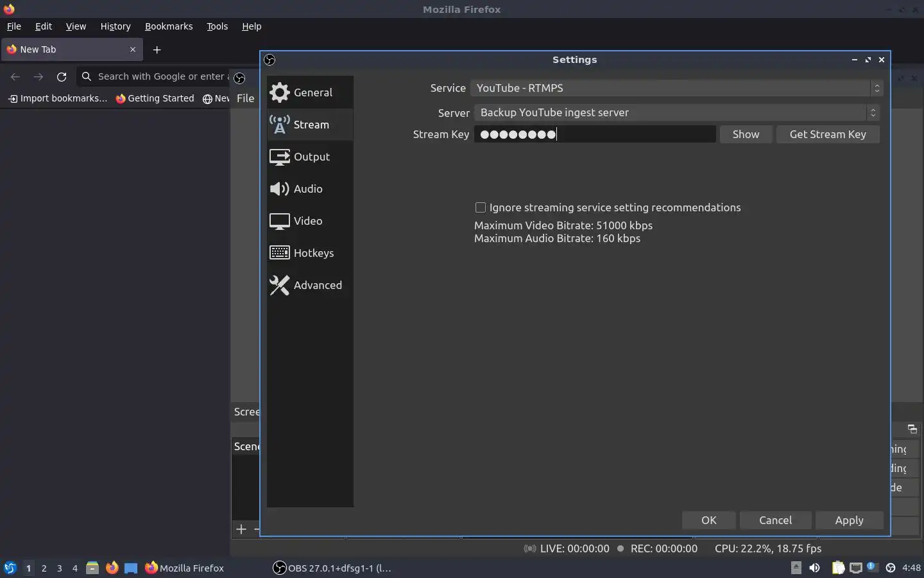This screenshot has width=924, height=578.
Task: Open the taskbar start menu icon
Action: click(x=10, y=568)
